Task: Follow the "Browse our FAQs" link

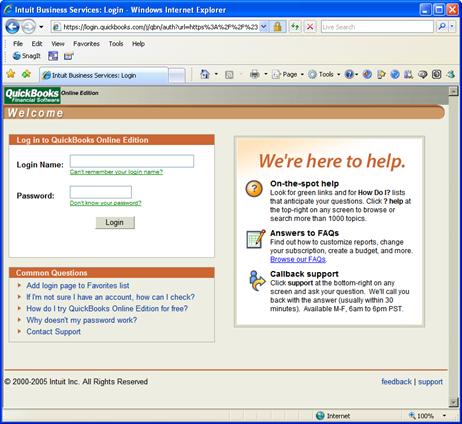Action: (298, 259)
